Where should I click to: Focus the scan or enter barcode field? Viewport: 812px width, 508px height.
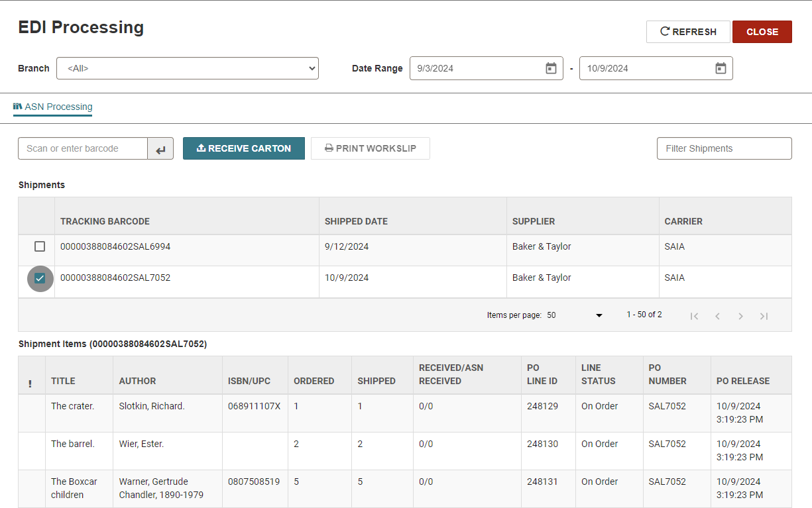pyautogui.click(x=83, y=148)
